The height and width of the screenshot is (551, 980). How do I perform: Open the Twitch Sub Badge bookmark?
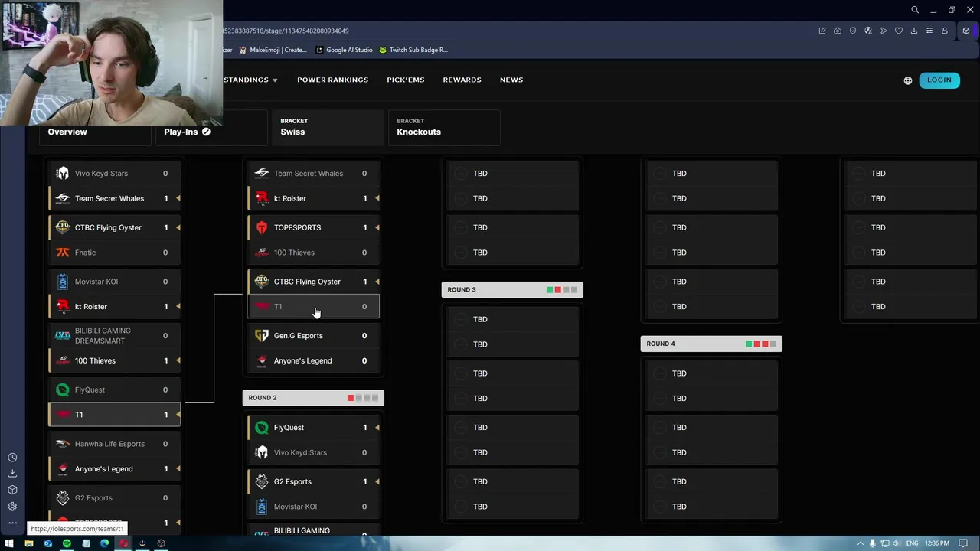click(x=413, y=50)
